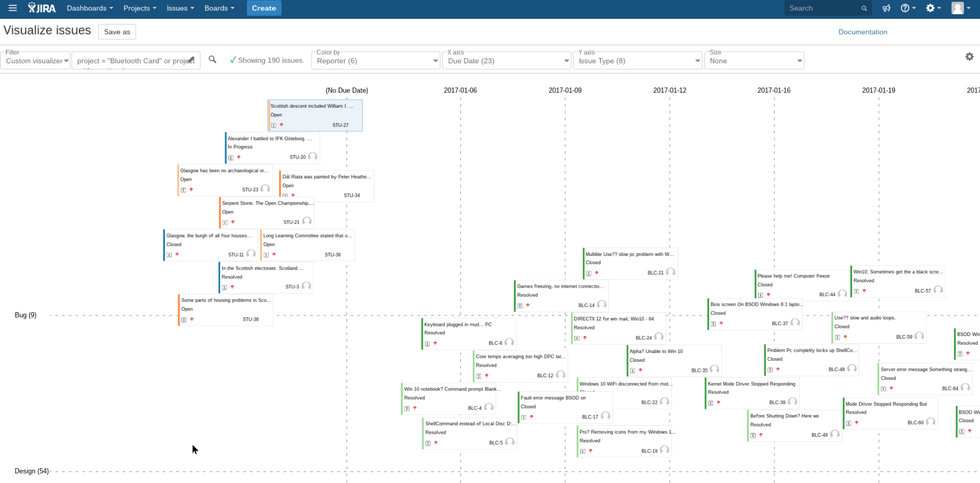
Task: Click issue key STU-27
Action: click(x=340, y=125)
